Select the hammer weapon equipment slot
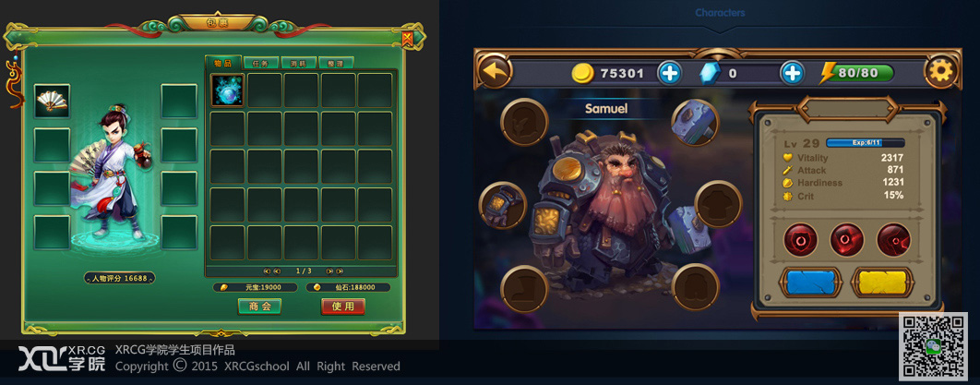Viewport: 980px width, 385px height. pyautogui.click(x=695, y=123)
